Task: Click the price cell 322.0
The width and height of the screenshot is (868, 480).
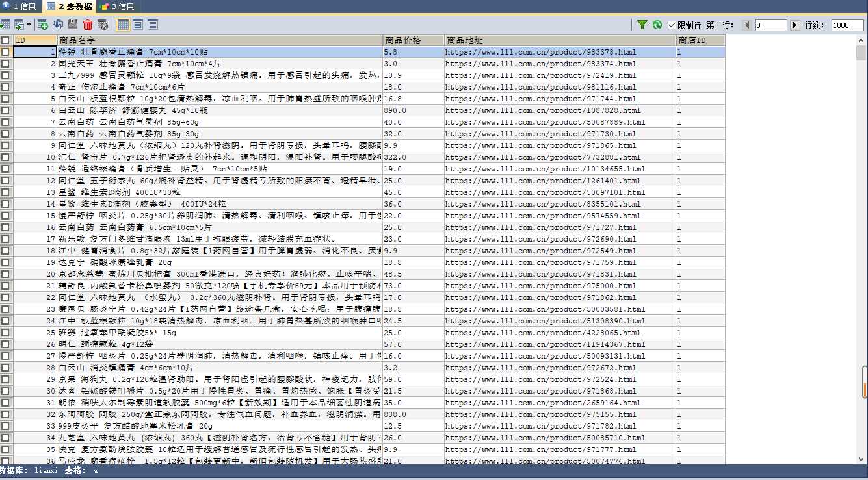Action: coord(414,157)
